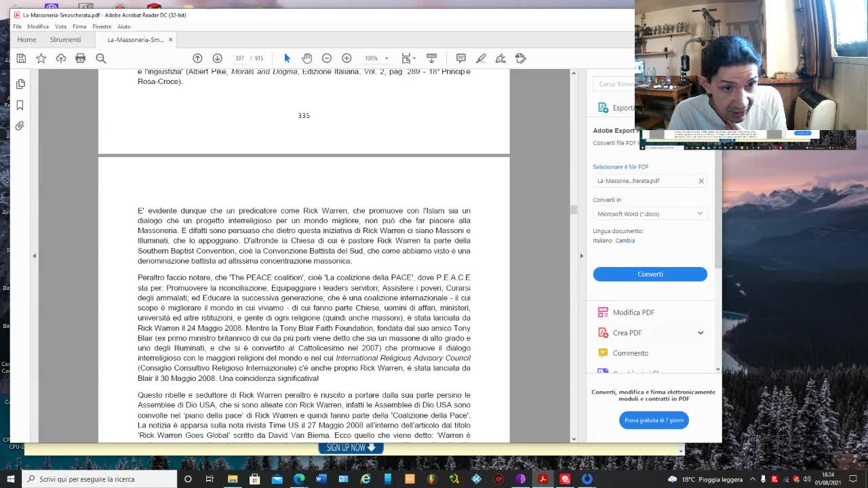The width and height of the screenshot is (868, 488).
Task: Open the Windows Start menu
Action: point(10,479)
